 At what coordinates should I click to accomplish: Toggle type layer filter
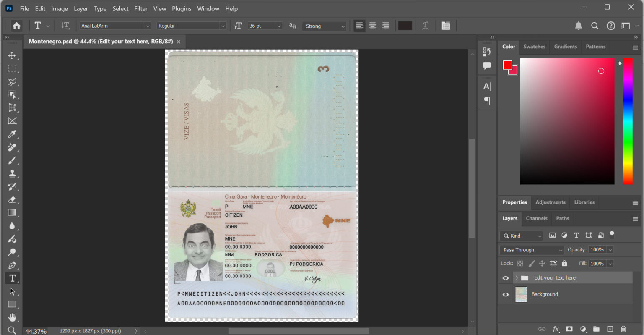[x=576, y=236]
